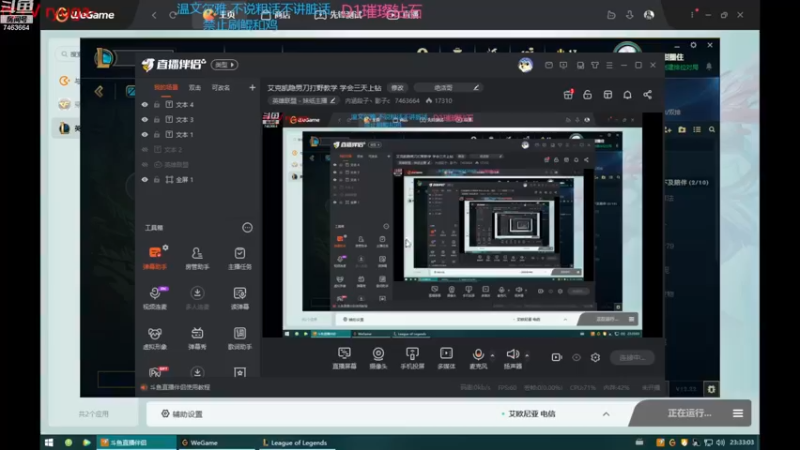Screen dimensions: 800x450
Task: Open the mail envelope icon in title bar
Action: (x=548, y=65)
